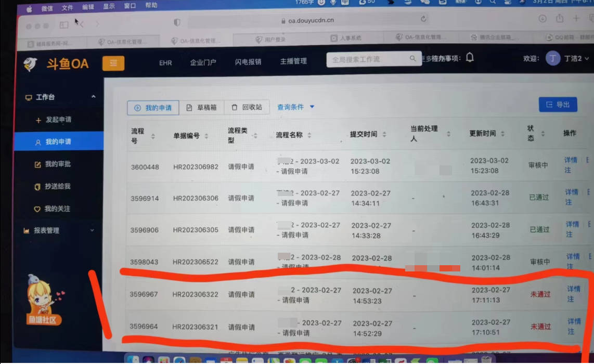
Task: Open the 主播管理 top menu
Action: pos(293,61)
